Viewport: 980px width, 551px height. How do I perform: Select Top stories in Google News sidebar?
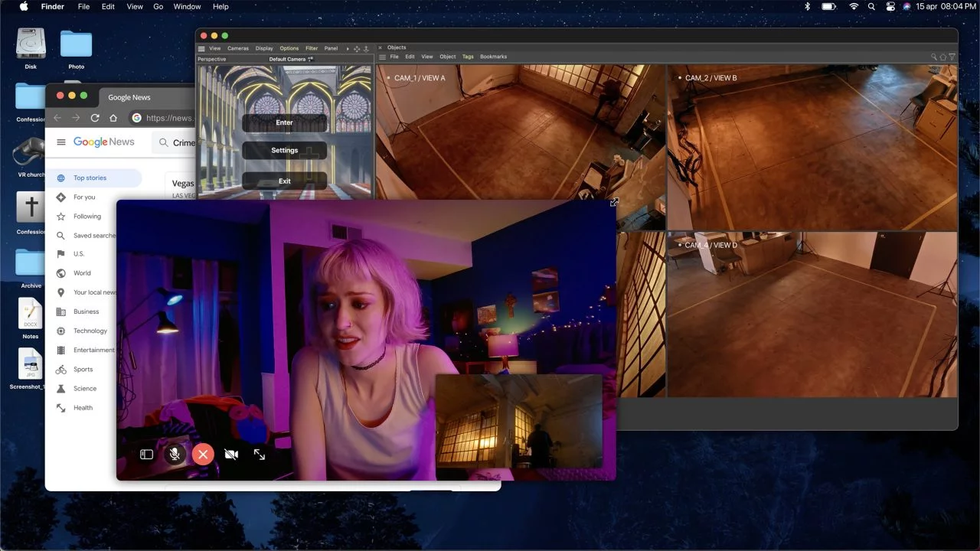[90, 178]
